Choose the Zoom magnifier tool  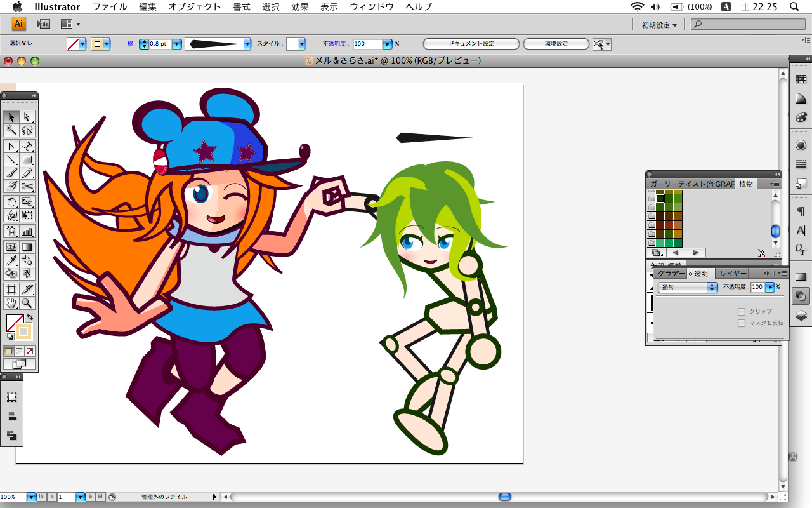pyautogui.click(x=27, y=303)
